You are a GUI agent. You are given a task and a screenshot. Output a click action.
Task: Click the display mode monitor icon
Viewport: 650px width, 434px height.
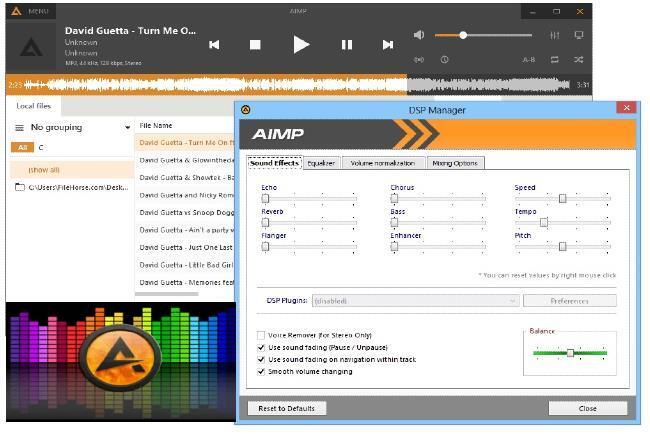pyautogui.click(x=579, y=35)
